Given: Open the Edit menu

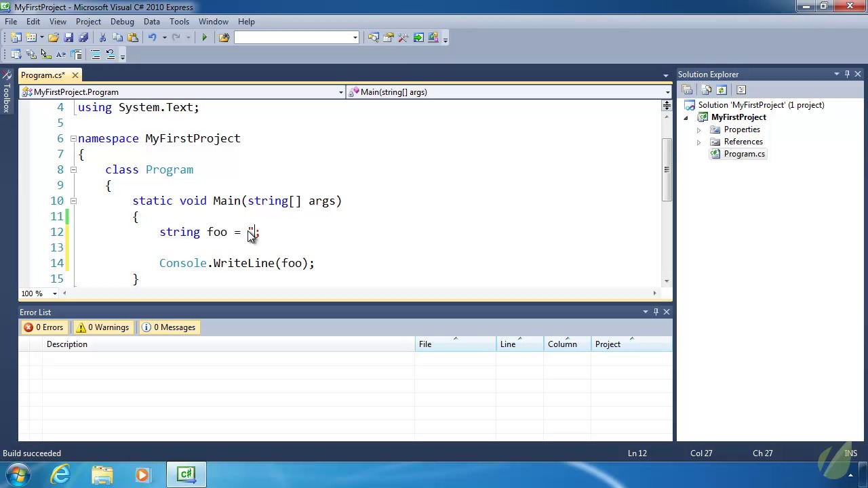Looking at the screenshot, I should pyautogui.click(x=33, y=22).
